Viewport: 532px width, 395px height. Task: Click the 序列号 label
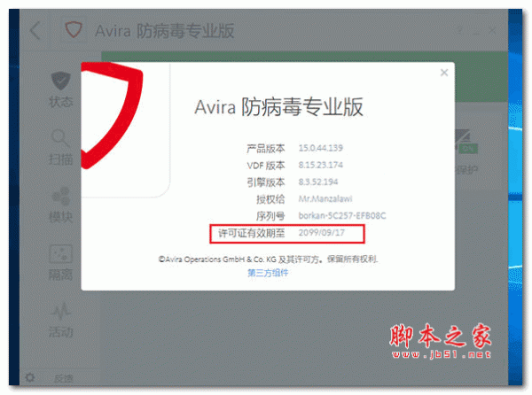click(270, 216)
